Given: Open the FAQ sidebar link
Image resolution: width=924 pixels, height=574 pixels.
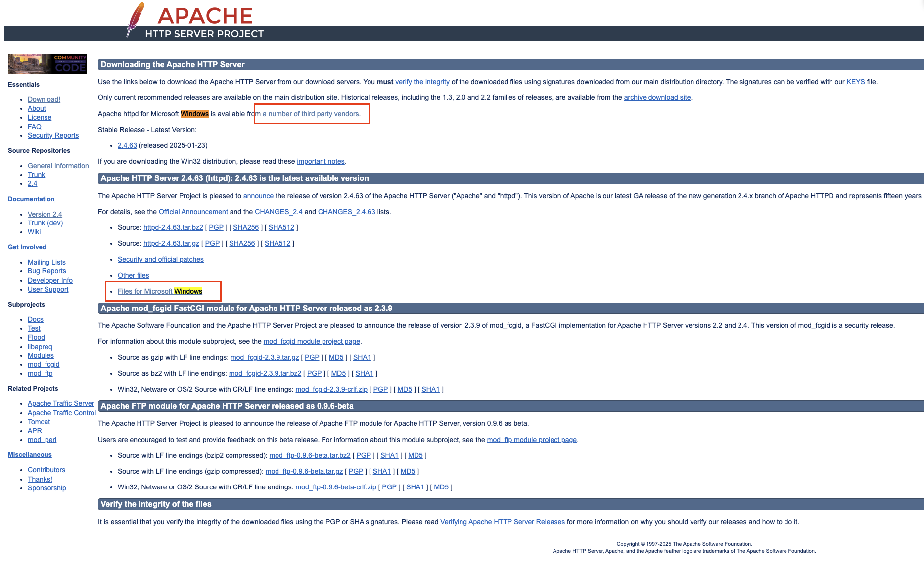Looking at the screenshot, I should (35, 127).
